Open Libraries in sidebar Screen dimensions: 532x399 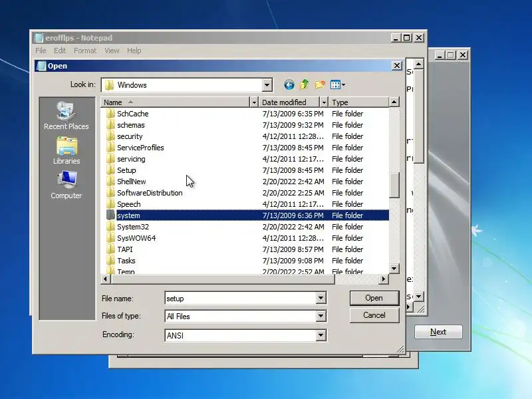coord(66,151)
